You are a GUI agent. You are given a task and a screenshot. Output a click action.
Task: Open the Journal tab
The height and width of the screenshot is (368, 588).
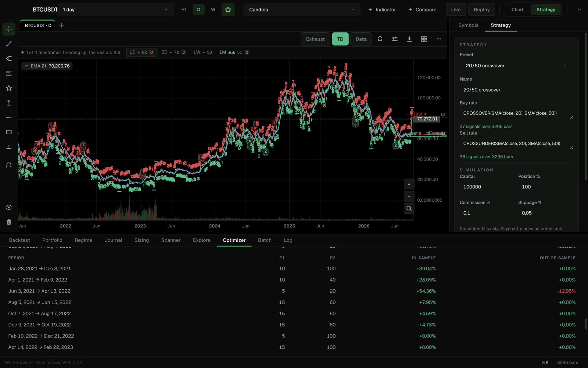(x=113, y=240)
